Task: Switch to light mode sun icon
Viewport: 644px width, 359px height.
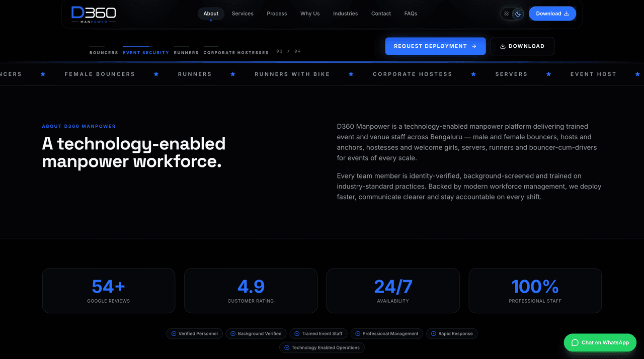Action: (x=507, y=14)
